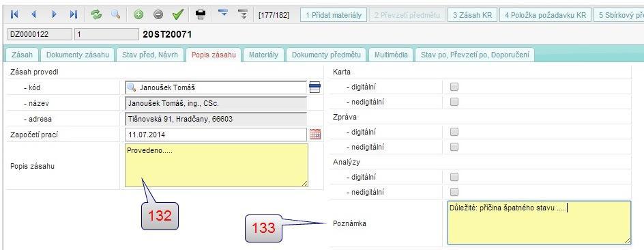Click the DZ0000122 field
Image resolution: width=644 pixels, height=250 pixels.
(x=40, y=35)
